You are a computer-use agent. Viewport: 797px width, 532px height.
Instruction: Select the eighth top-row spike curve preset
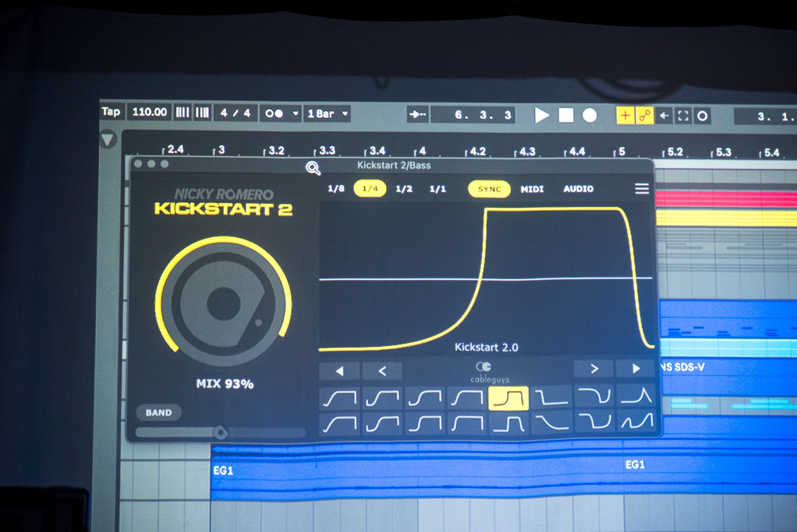click(x=637, y=395)
